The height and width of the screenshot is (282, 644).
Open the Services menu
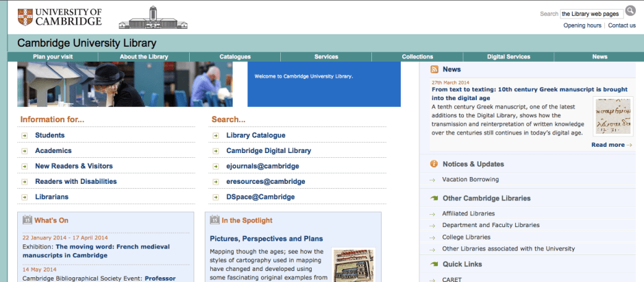click(326, 57)
